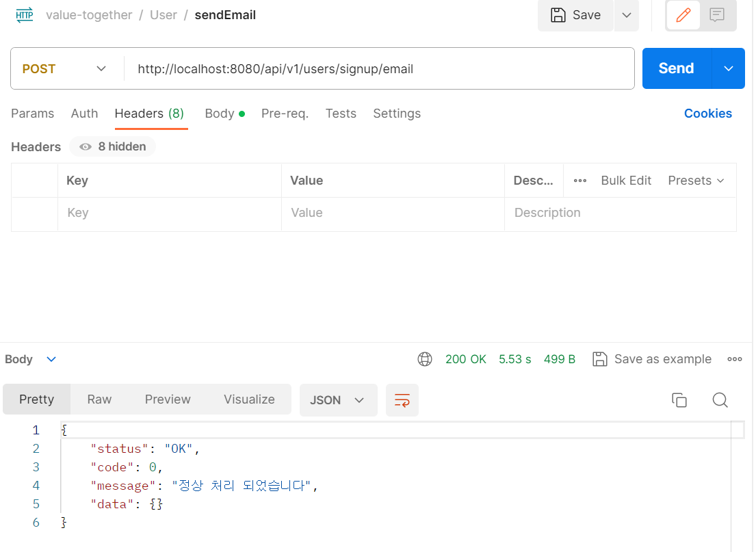Select the Headers (8) tab
Image resolution: width=756 pixels, height=552 pixels.
(x=149, y=114)
